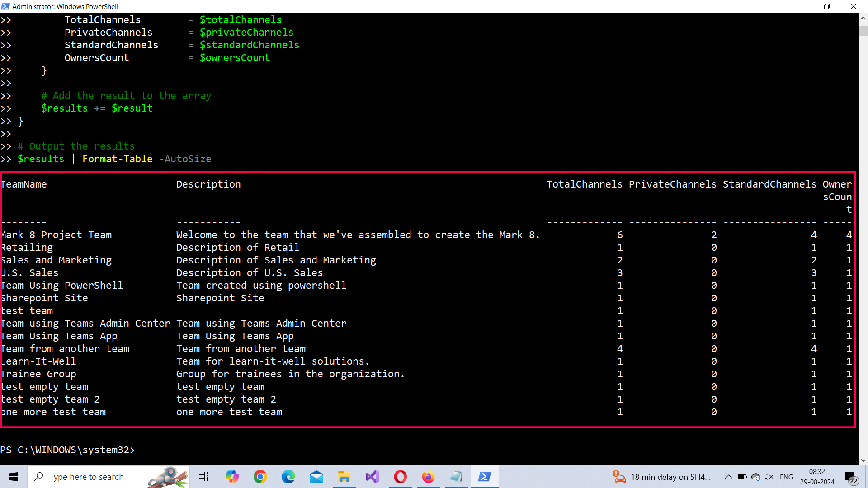Click the TeamName column header

click(x=24, y=184)
